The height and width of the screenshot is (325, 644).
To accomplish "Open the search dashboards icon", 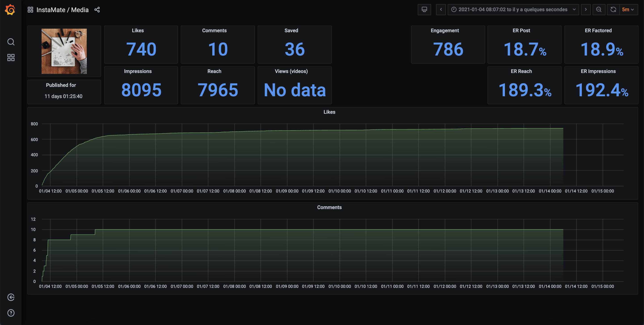I will (x=11, y=42).
